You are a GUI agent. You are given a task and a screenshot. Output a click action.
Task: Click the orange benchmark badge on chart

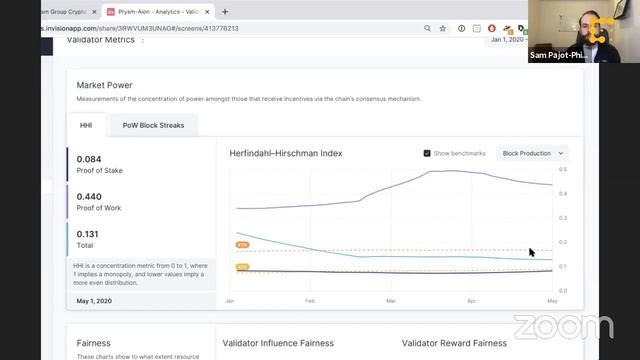click(x=242, y=245)
